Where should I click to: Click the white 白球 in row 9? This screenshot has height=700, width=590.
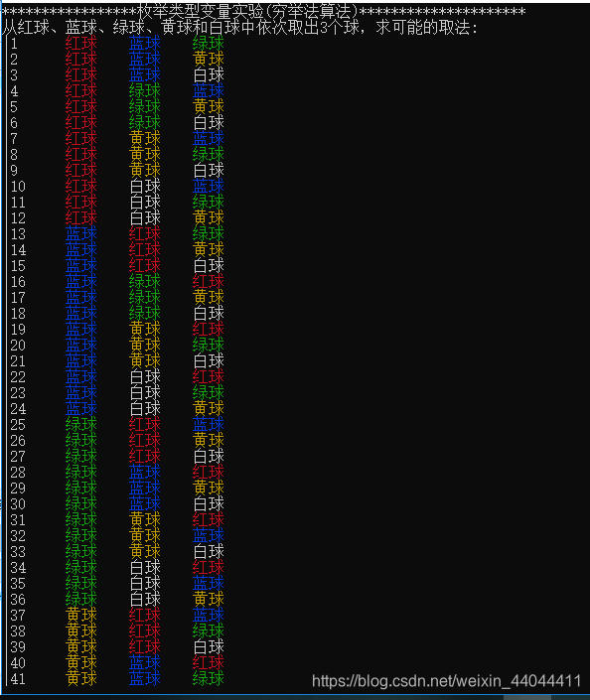coord(209,171)
